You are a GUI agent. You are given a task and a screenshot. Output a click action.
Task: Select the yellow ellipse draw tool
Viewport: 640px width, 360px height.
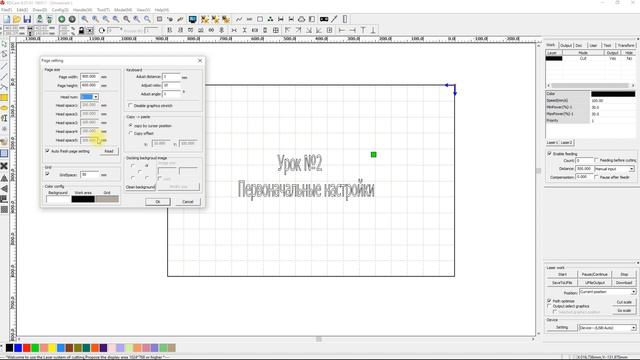[4, 108]
